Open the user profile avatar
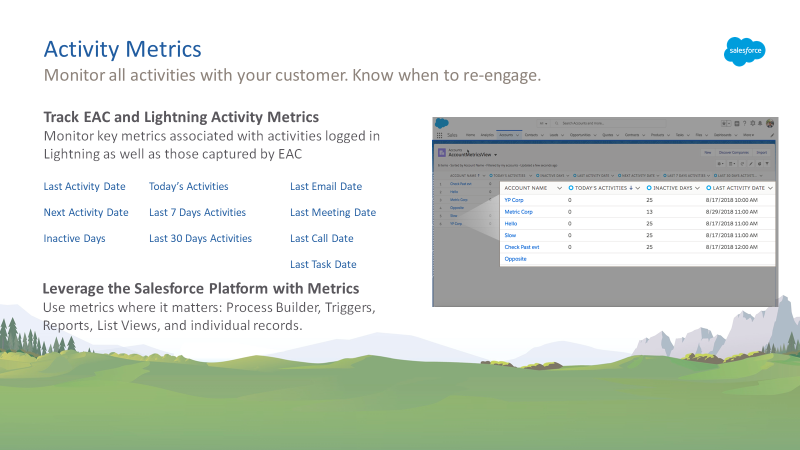 click(x=770, y=123)
